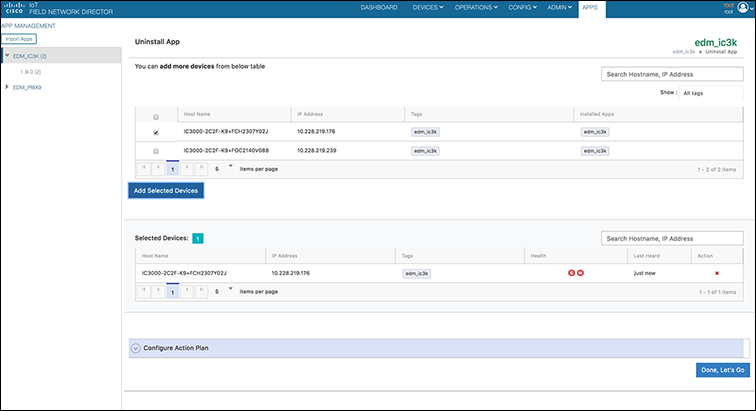Click edm_ic3k tag in Selected Devices table
The height and width of the screenshot is (411, 756).
(x=417, y=274)
